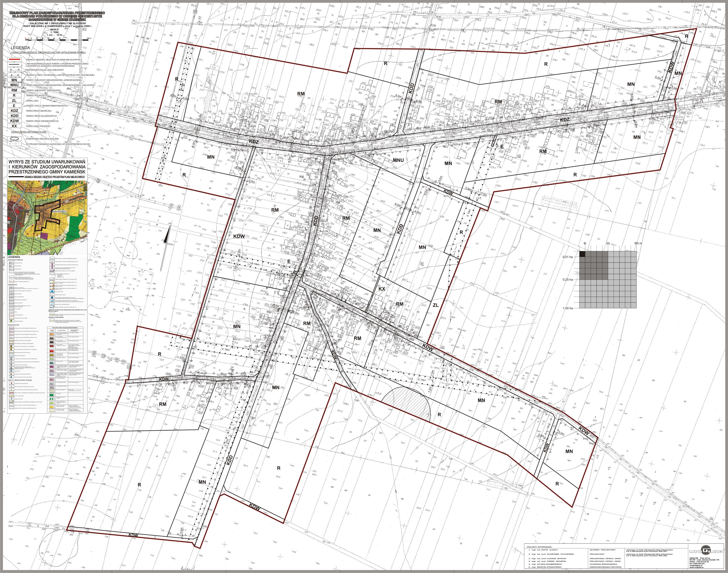Click the UNIGLOB globe logo
The image size is (728, 573).
click(x=705, y=550)
